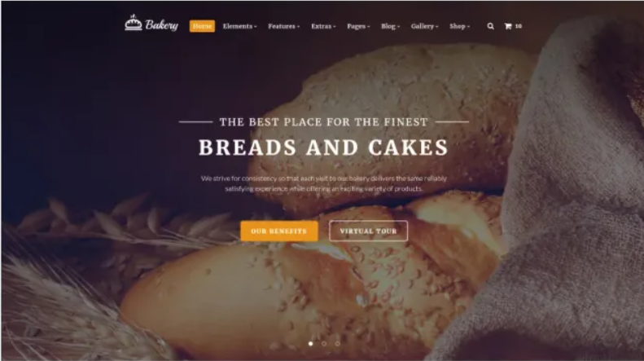The image size is (644, 361).
Task: Expand the Extras dropdown menu
Action: tap(323, 26)
